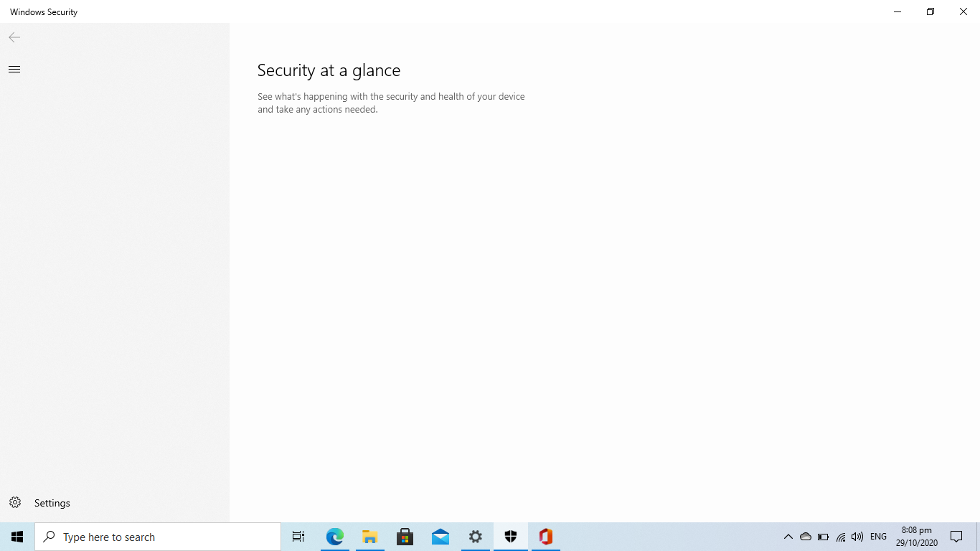Open the Mail app from the taskbar

(x=440, y=537)
